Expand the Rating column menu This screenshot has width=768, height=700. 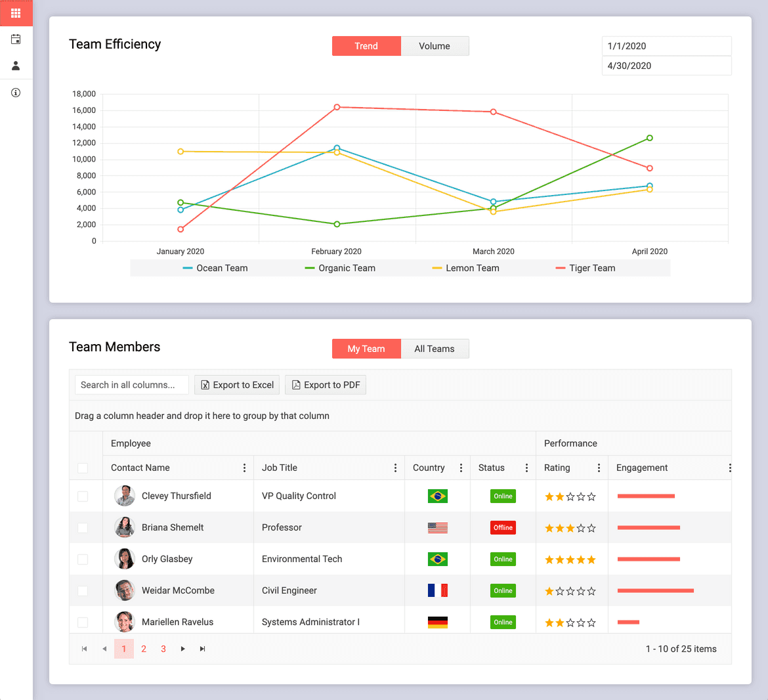(599, 468)
